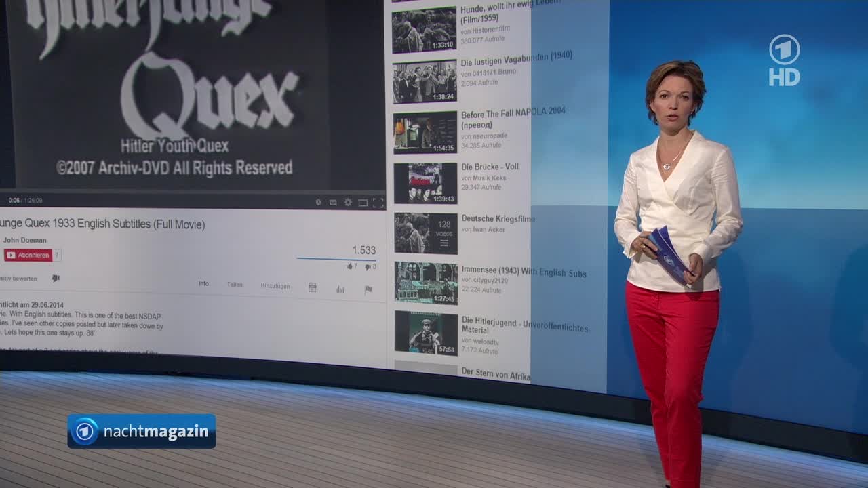Open thumbnail for 'Before The Fall NAPOLA 2004'

point(425,132)
